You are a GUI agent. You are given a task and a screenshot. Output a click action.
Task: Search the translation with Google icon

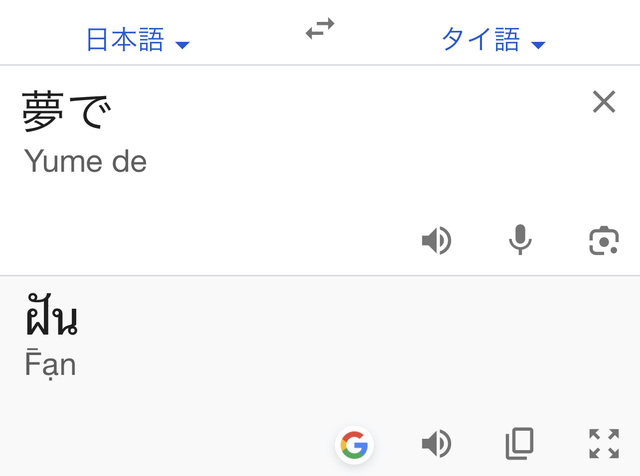(354, 445)
